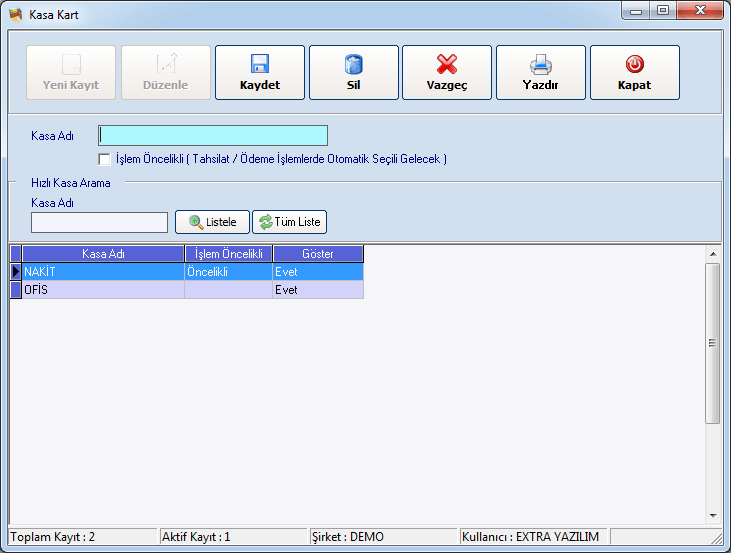Image resolution: width=731 pixels, height=553 pixels.
Task: Focus the cyan Kasa Adı input field
Action: point(213,136)
